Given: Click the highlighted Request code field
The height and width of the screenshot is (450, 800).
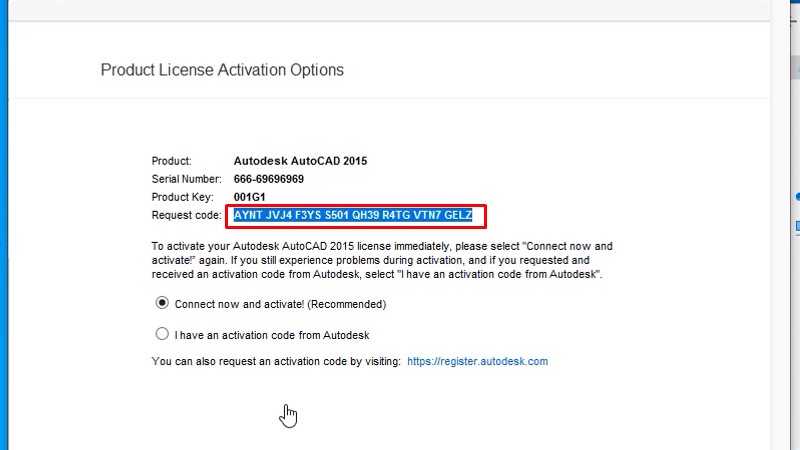Looking at the screenshot, I should [x=359, y=215].
